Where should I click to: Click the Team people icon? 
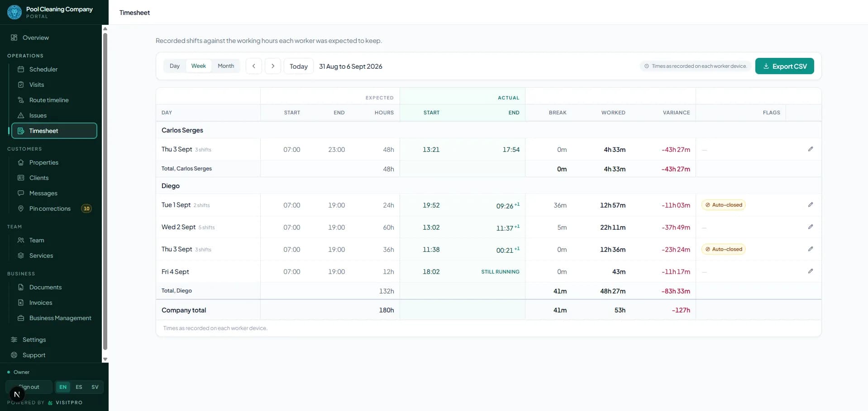point(21,240)
